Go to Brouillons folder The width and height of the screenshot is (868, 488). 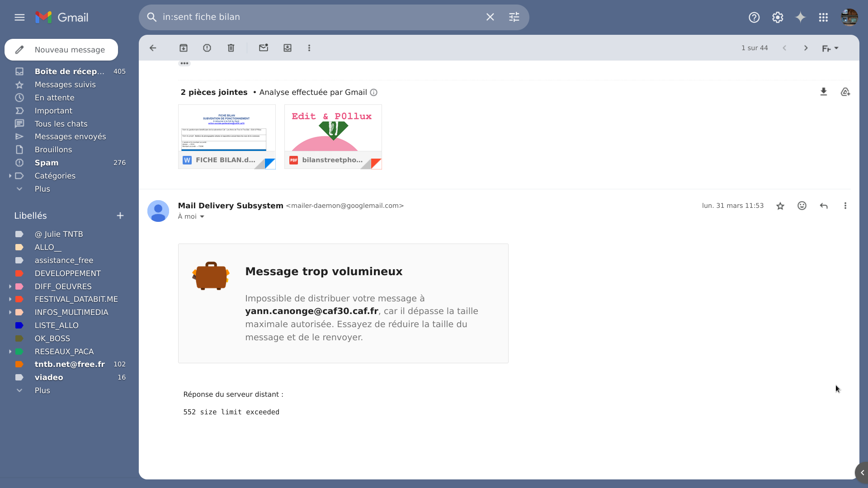coord(53,150)
